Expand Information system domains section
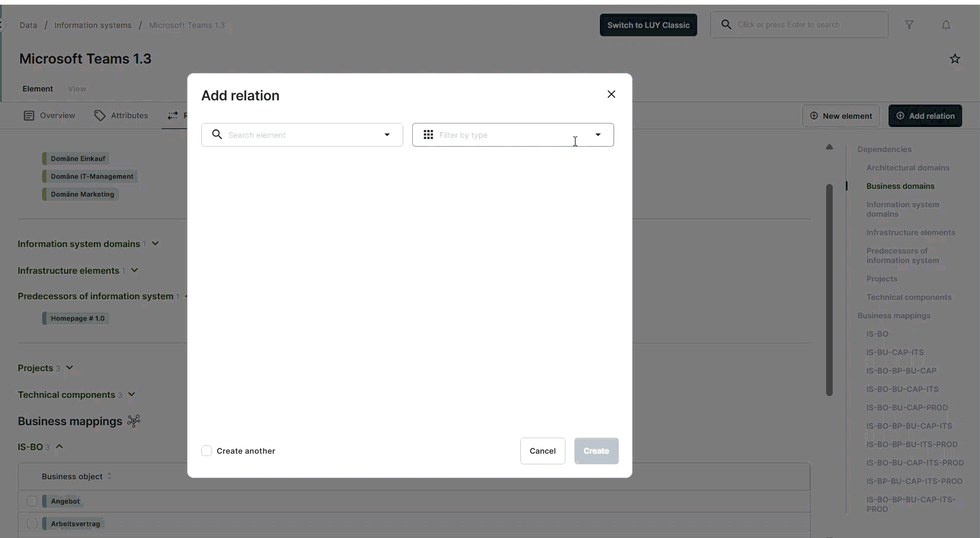Viewport: 980px width, 538px height. tap(155, 243)
